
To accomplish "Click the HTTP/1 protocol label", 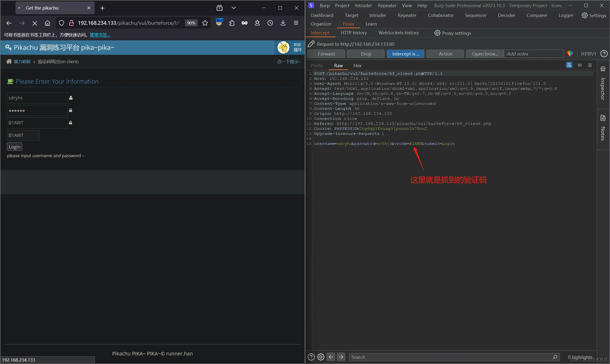I will (x=588, y=54).
